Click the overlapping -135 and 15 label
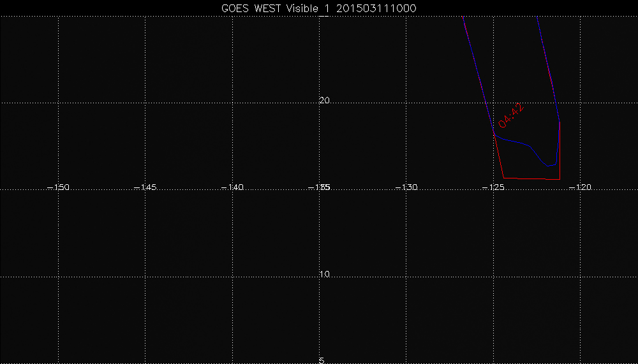Viewport: 638px width, 364px height. [321, 187]
